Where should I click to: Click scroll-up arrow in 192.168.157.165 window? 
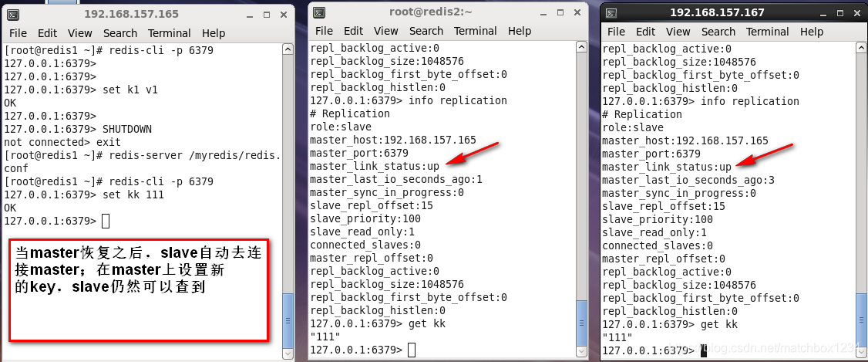(288, 49)
